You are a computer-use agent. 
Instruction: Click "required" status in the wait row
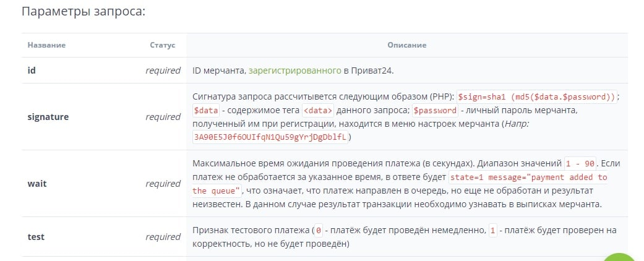pyautogui.click(x=163, y=184)
